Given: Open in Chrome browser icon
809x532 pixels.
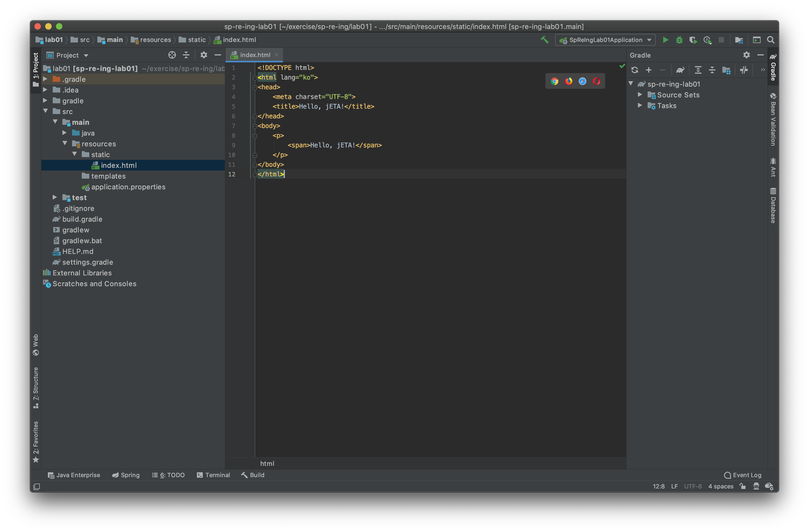Looking at the screenshot, I should [x=554, y=81].
